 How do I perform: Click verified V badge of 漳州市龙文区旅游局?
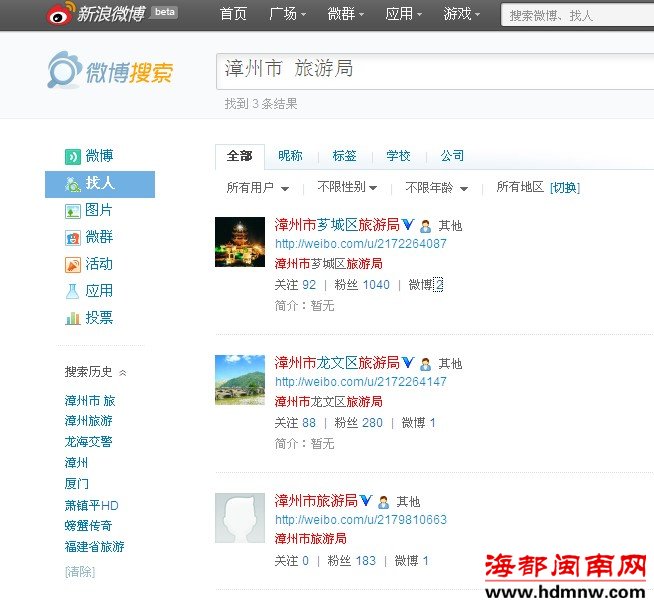click(407, 362)
